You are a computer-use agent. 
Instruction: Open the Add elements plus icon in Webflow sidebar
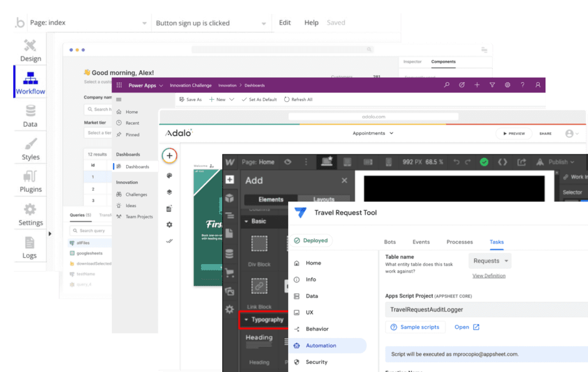coord(230,180)
